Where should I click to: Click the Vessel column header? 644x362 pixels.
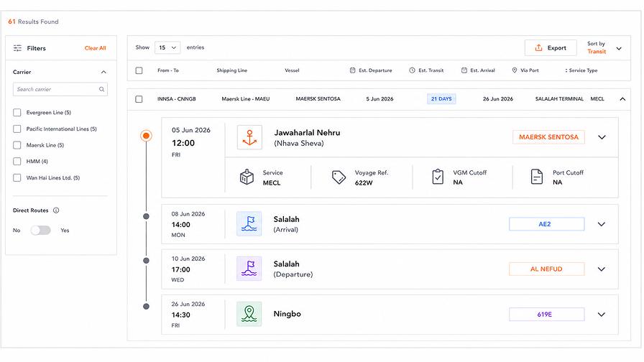pos(292,70)
